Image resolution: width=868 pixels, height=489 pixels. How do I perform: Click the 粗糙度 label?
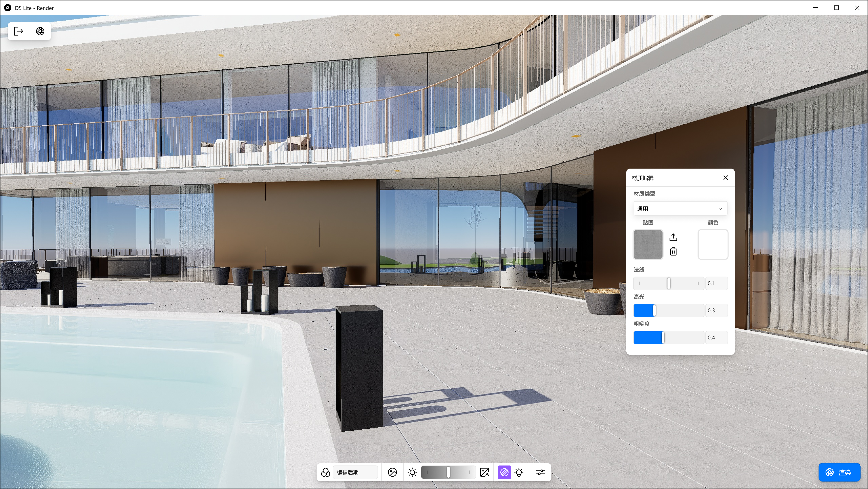pyautogui.click(x=642, y=324)
